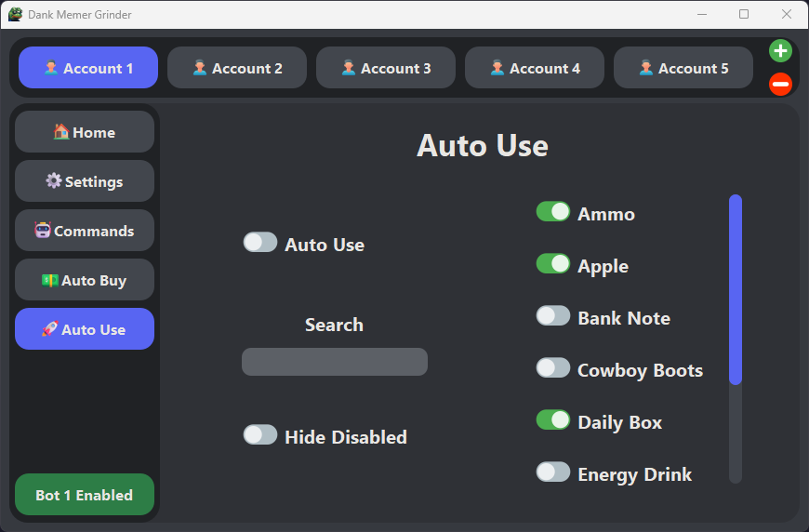
Task: Disable the Ammo toggle
Action: pyautogui.click(x=553, y=211)
